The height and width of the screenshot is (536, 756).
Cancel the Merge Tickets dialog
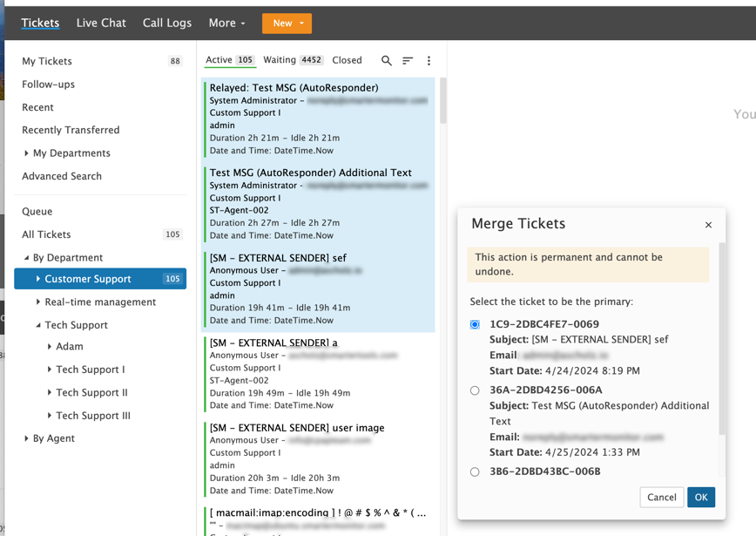click(x=661, y=497)
